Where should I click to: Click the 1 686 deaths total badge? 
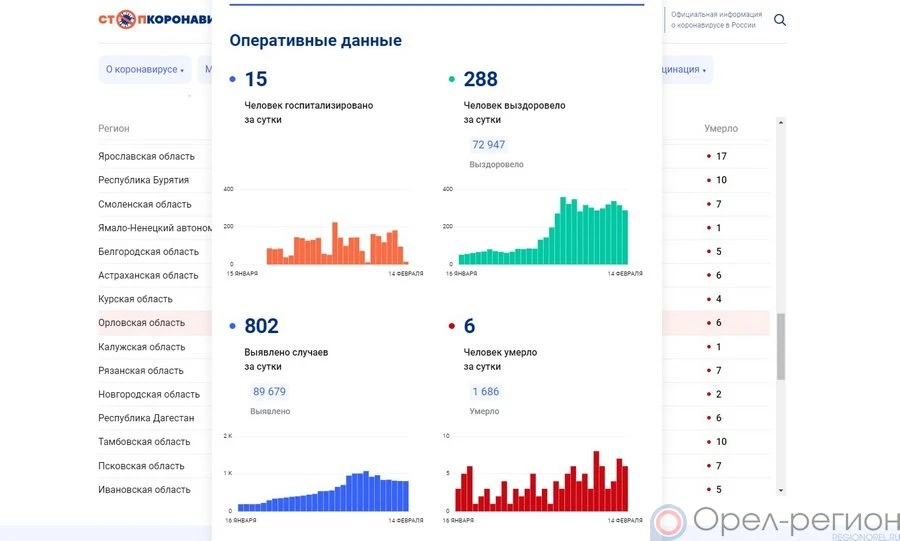[x=485, y=392]
